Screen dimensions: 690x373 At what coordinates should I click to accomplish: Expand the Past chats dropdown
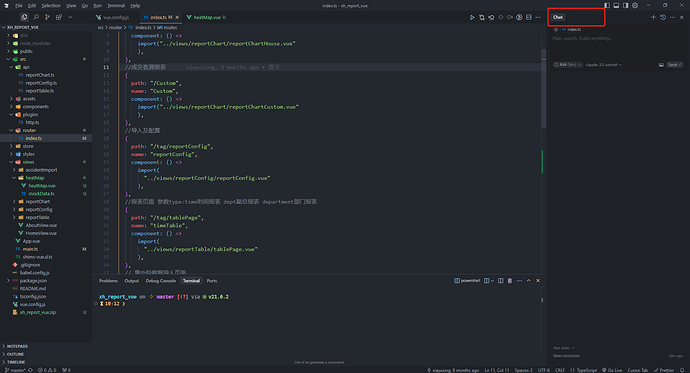click(x=563, y=348)
